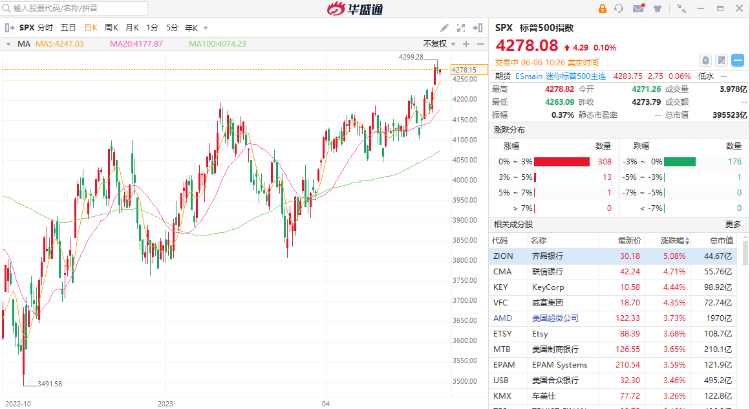The width and height of the screenshot is (750, 409).
Task: Open 美国超微公司 name link
Action: coord(555,318)
